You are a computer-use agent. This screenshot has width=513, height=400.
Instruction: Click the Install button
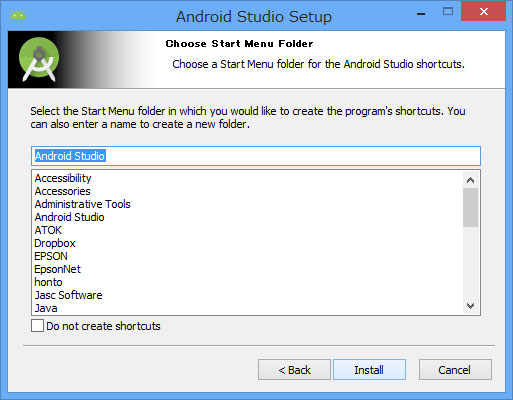pyautogui.click(x=369, y=370)
